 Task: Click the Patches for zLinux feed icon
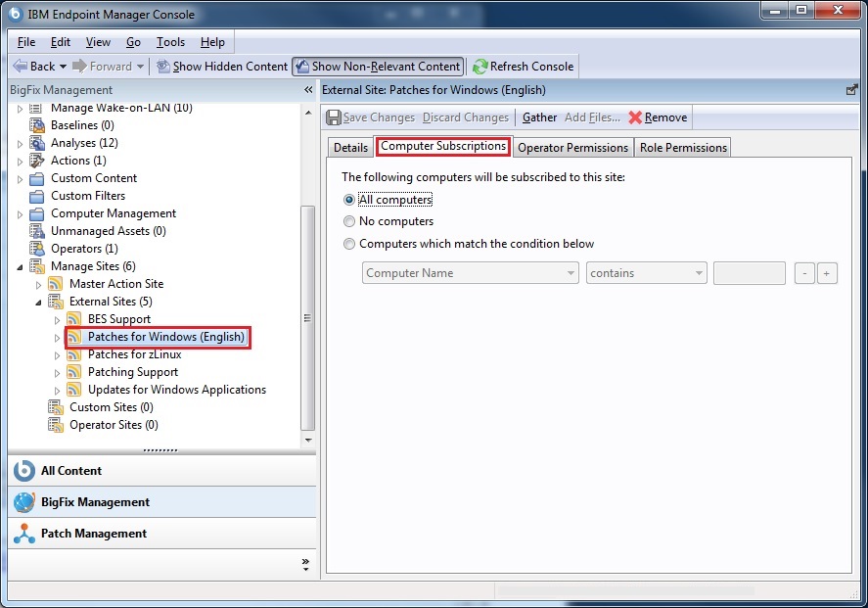point(73,354)
